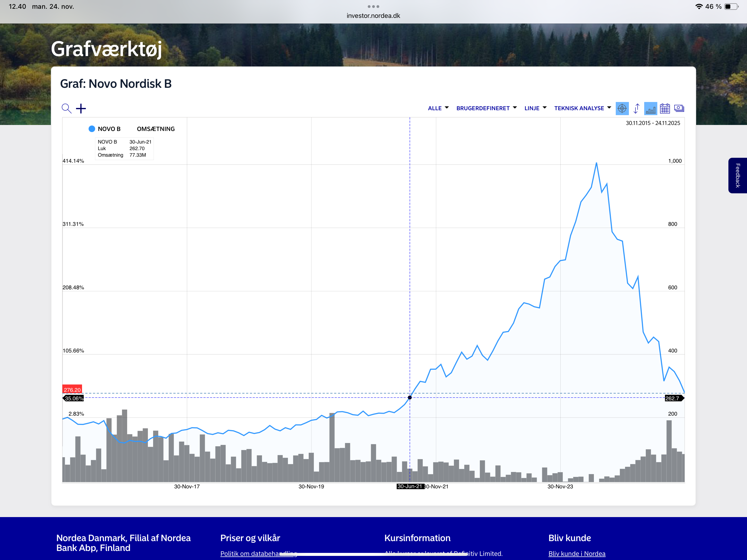This screenshot has height=560, width=747.
Task: Click the NOVO B legend label
Action: (109, 129)
